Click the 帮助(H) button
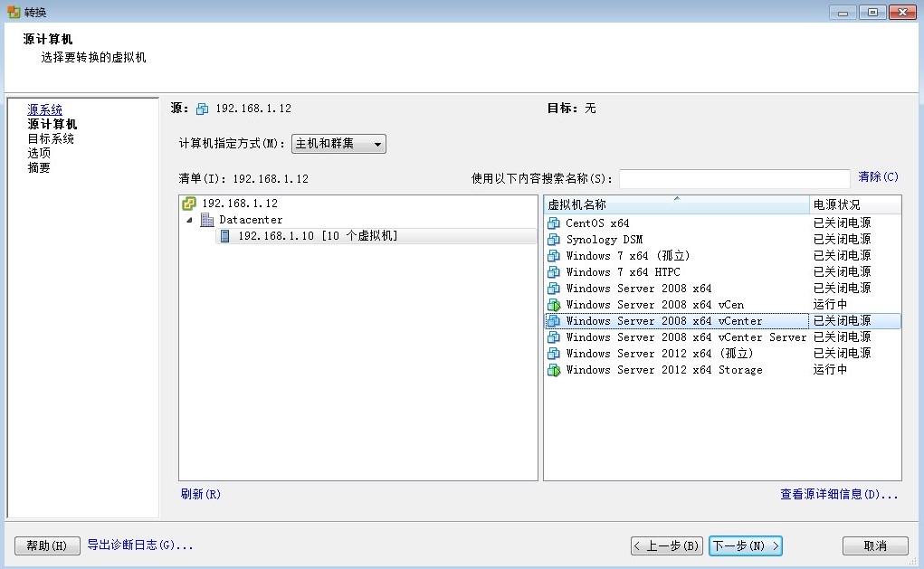 pos(47,545)
